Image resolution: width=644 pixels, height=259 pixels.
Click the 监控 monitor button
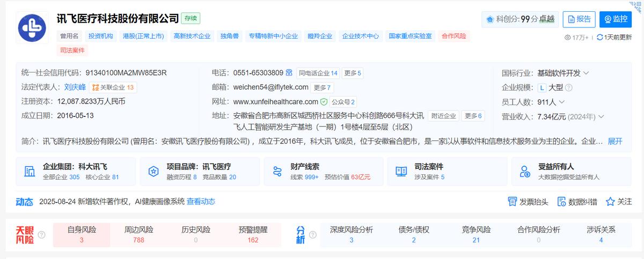616,19
